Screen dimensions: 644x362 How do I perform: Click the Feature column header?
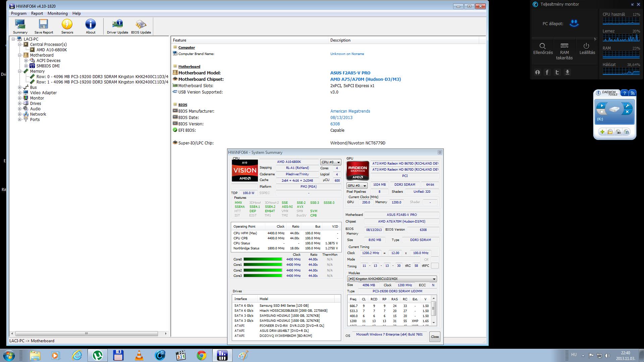coord(250,40)
